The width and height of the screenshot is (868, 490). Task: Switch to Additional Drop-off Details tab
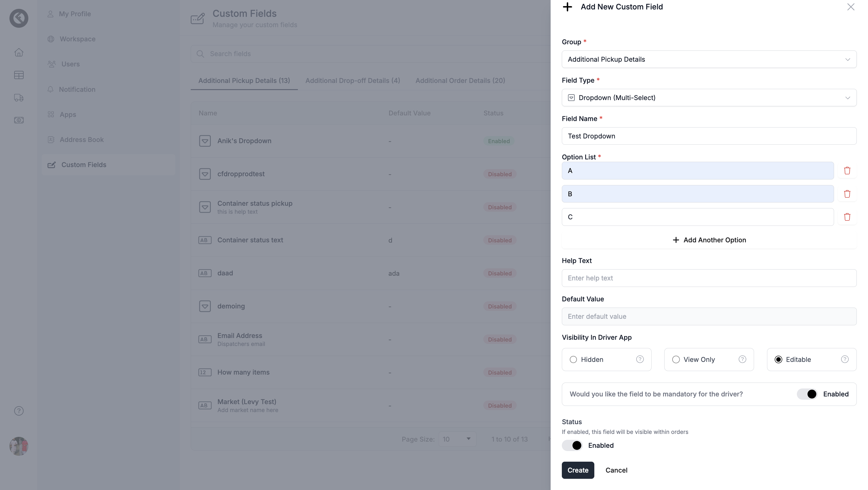pos(353,81)
